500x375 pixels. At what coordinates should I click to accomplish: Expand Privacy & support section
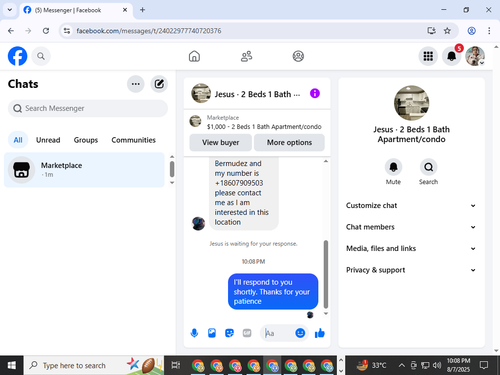point(411,270)
